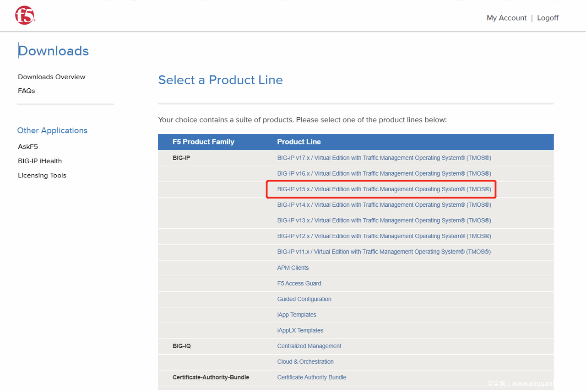
Task: Select BIG-IP v14.x product line
Action: tap(384, 205)
